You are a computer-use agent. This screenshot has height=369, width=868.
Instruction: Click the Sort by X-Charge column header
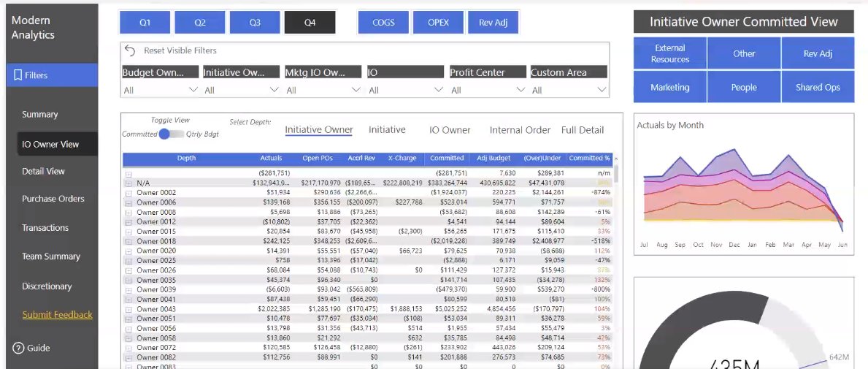[x=402, y=159]
